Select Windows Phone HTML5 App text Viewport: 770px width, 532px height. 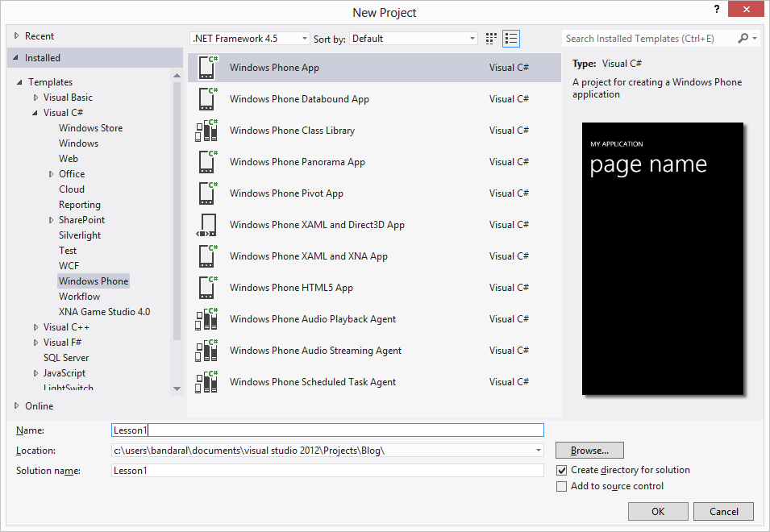click(291, 288)
